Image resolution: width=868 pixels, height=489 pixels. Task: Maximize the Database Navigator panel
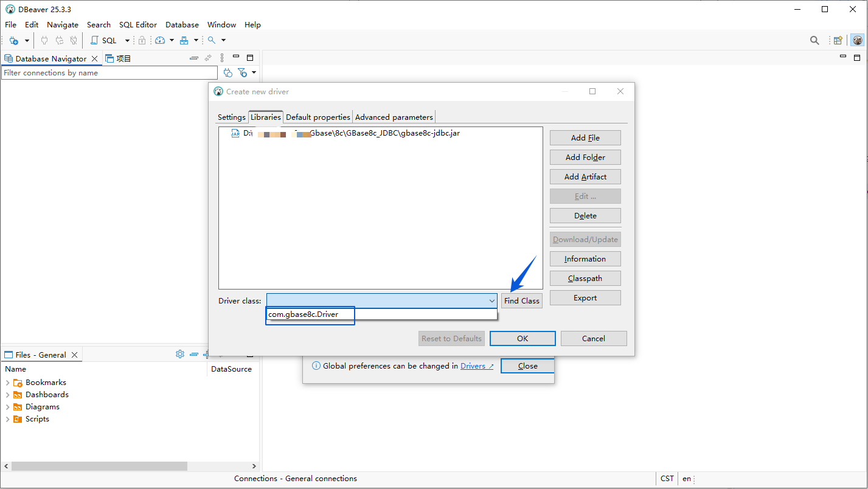point(250,58)
